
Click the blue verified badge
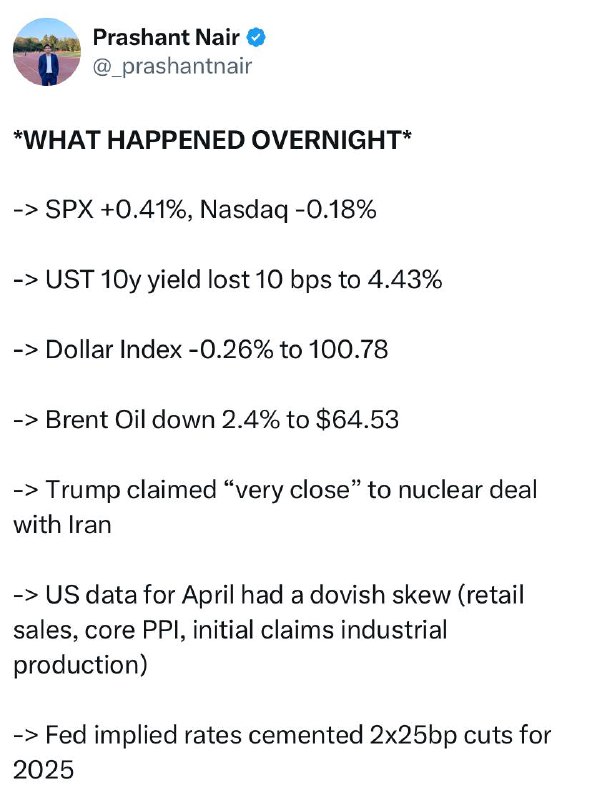point(256,37)
